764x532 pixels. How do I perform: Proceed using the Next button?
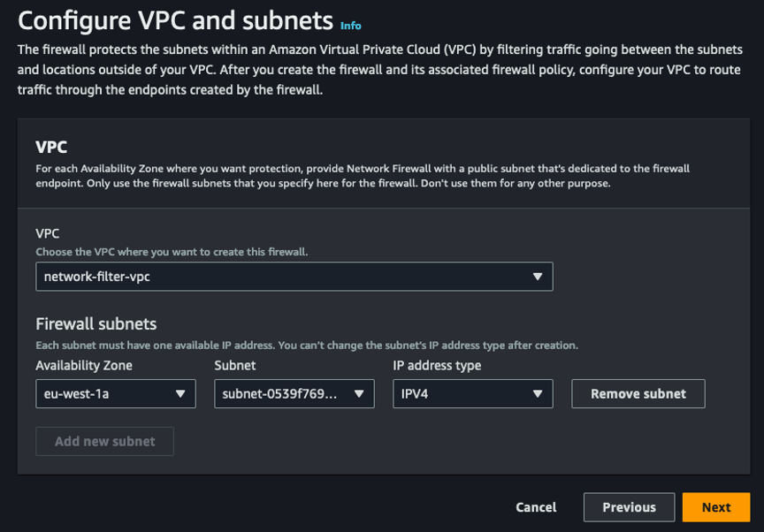click(x=716, y=507)
